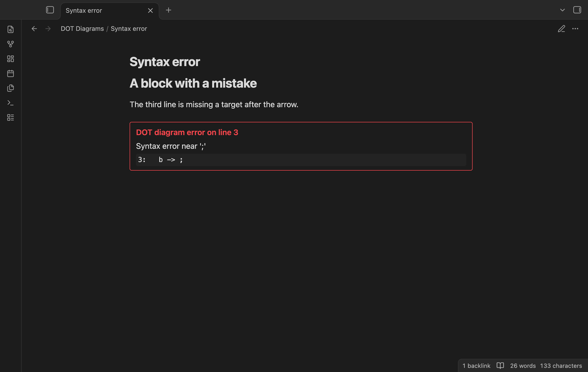Toggle the right sidebar
This screenshot has width=588, height=372.
tap(577, 10)
